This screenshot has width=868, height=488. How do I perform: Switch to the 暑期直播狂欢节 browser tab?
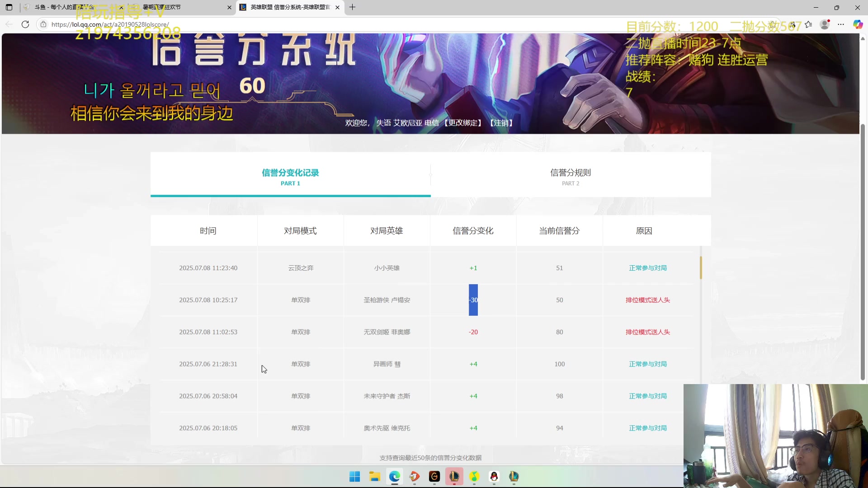click(x=181, y=7)
